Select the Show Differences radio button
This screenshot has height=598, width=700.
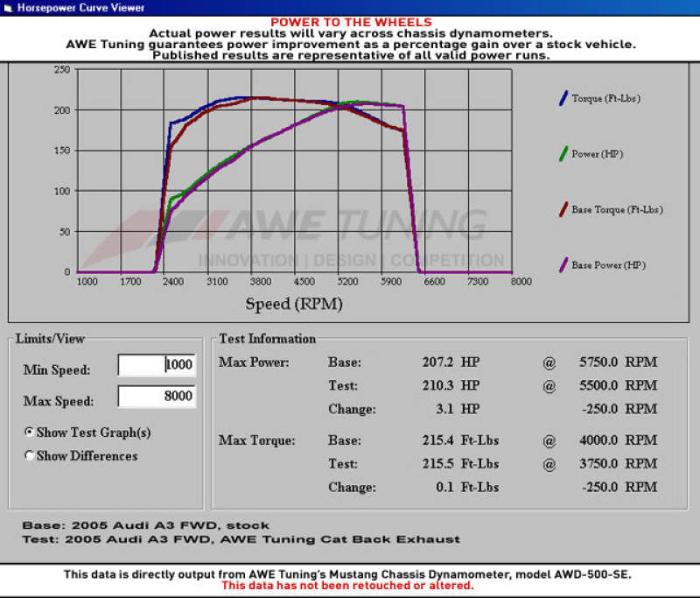30,456
